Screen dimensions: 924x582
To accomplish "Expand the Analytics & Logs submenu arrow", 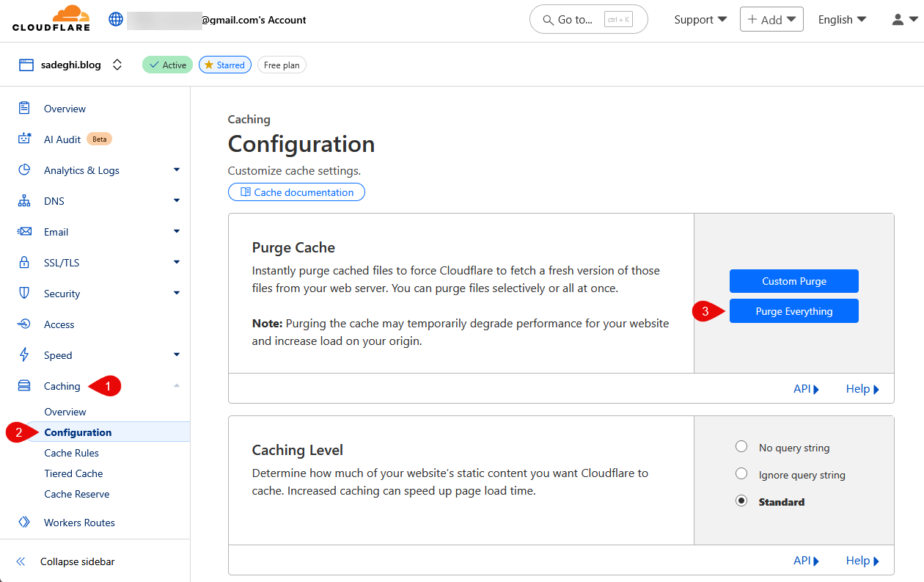I will click(176, 170).
